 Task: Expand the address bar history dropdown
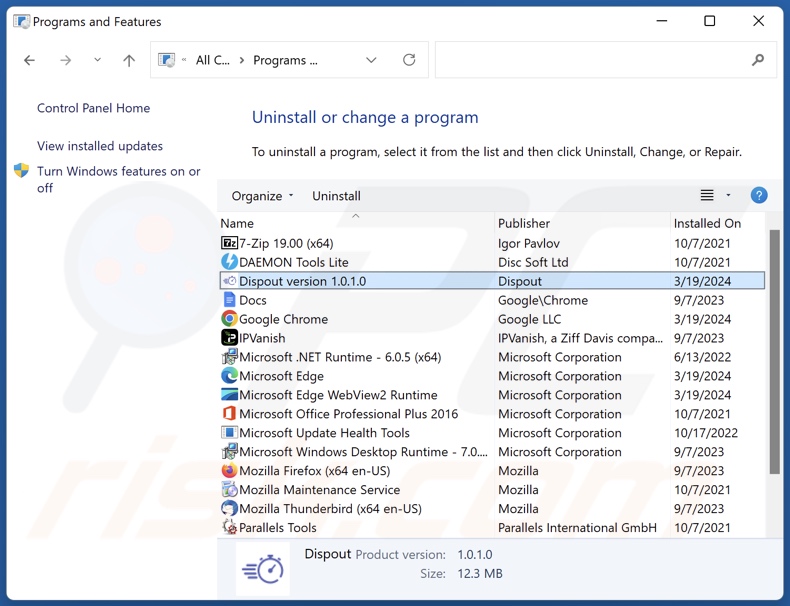coord(371,60)
